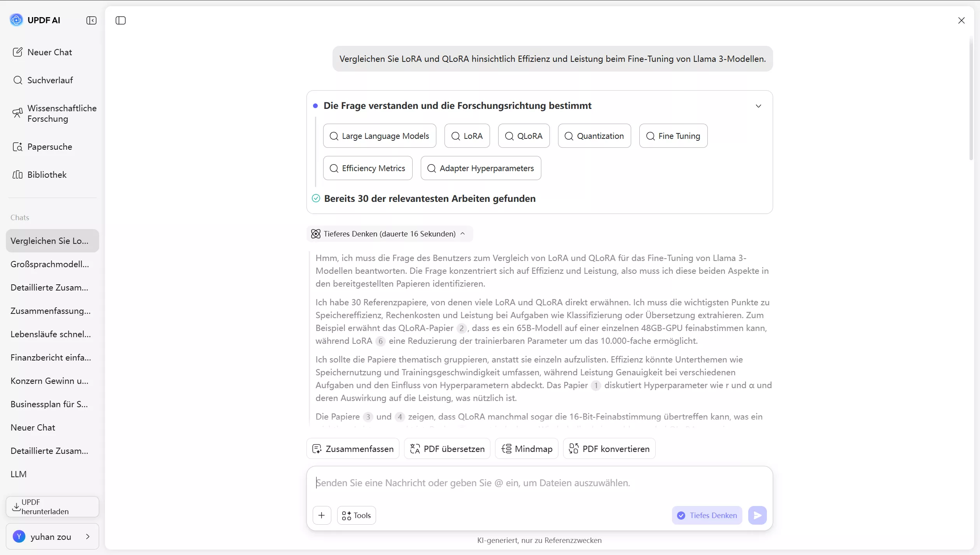
Task: Click citation reference number 2
Action: tap(461, 328)
